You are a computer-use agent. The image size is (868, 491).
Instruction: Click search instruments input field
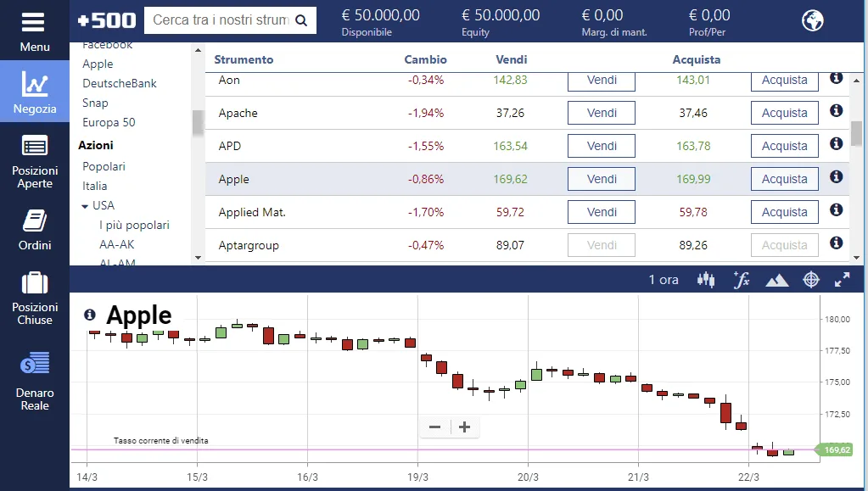click(x=221, y=20)
